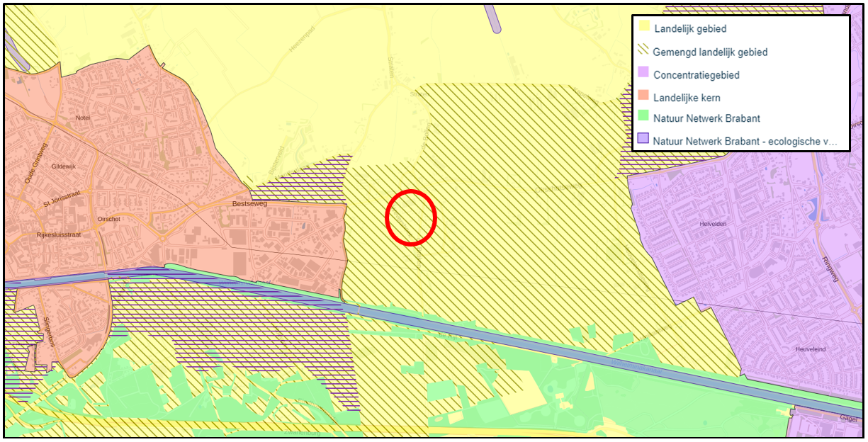This screenshot has height=442, width=868.
Task: Click the 'Gagel' label on the map
Action: (x=848, y=419)
